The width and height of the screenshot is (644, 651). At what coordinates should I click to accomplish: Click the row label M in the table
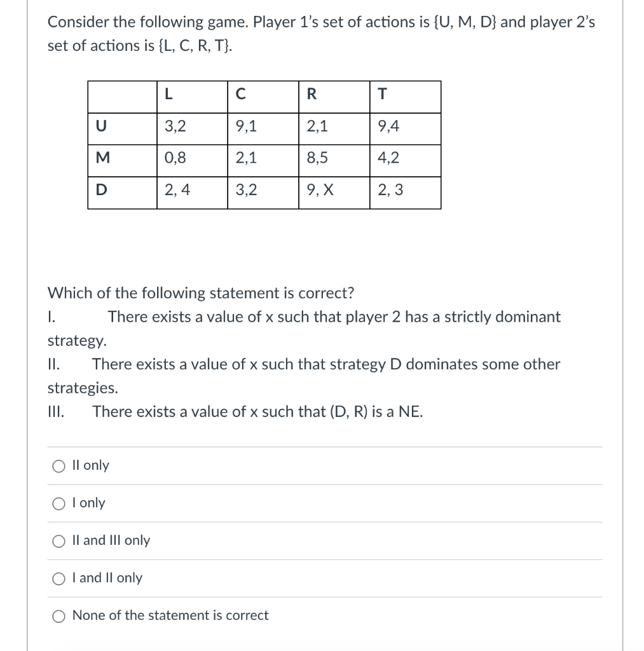click(x=104, y=160)
